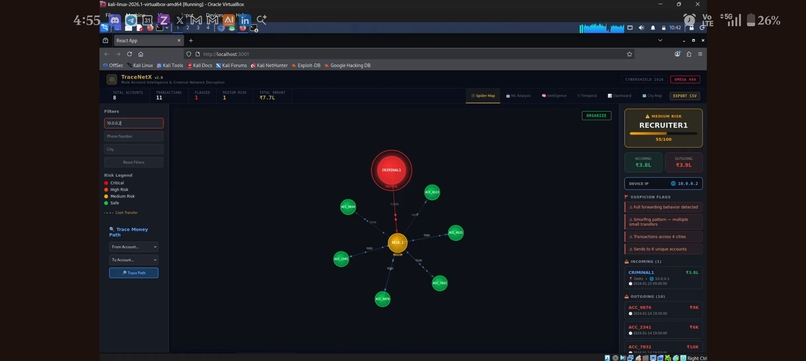Image resolution: width=806 pixels, height=361 pixels.
Task: Click the Firefox view icon left of tab
Action: [x=105, y=41]
